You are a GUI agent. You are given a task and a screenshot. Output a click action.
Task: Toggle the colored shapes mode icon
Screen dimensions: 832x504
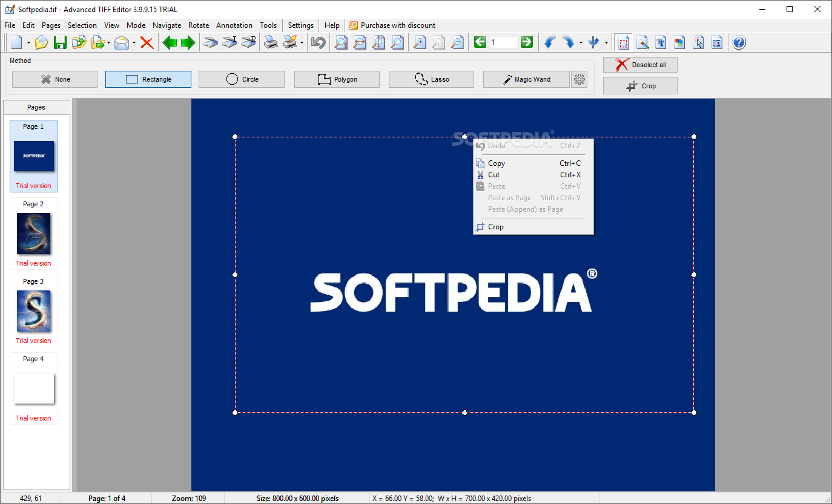tap(680, 42)
